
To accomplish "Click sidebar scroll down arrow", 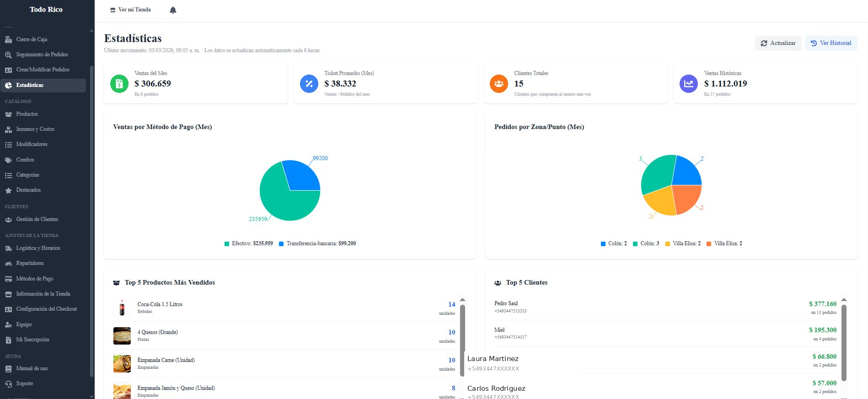I will point(91,396).
